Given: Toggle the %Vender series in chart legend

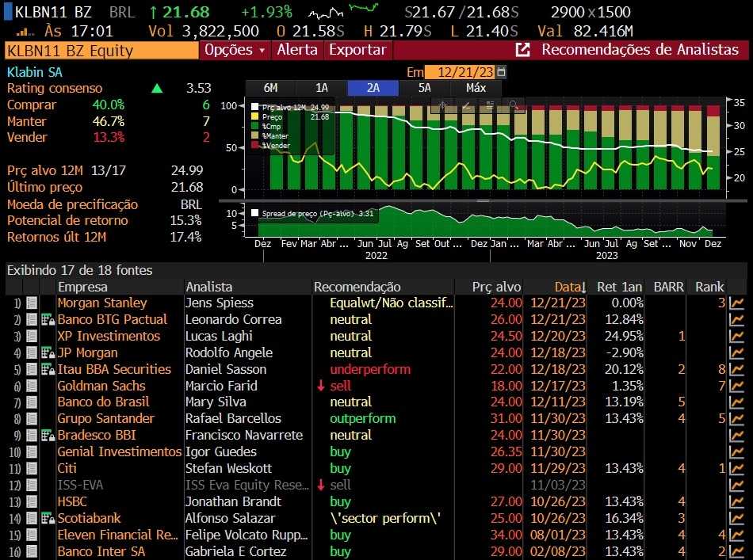Looking at the screenshot, I should tap(255, 145).
